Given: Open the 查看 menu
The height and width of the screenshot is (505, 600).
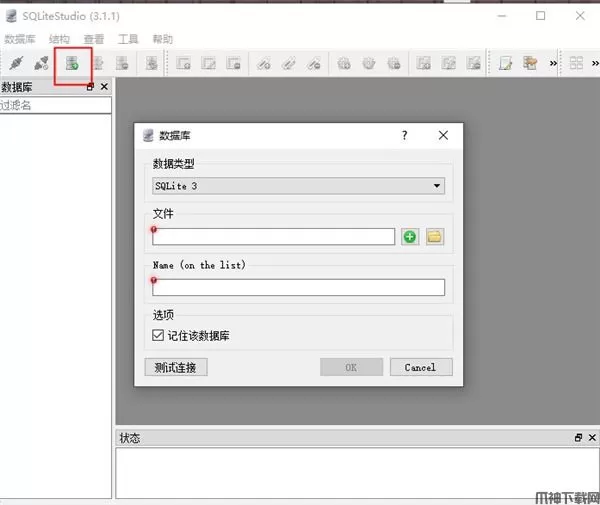Looking at the screenshot, I should coord(94,39).
